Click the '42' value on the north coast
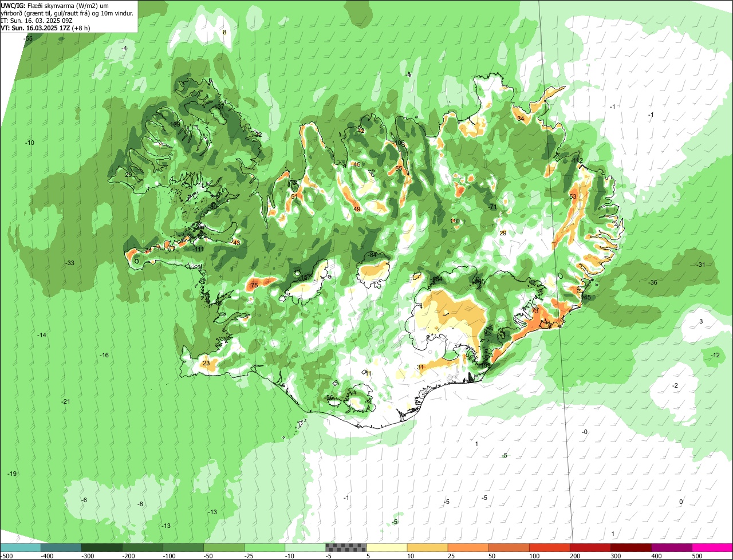This screenshot has height=560, width=733. 361,131
